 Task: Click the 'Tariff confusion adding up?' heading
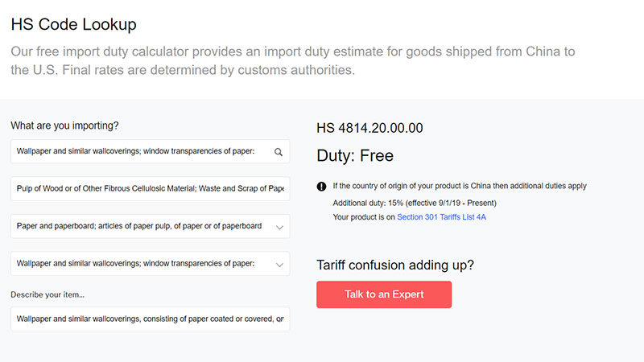pyautogui.click(x=394, y=265)
